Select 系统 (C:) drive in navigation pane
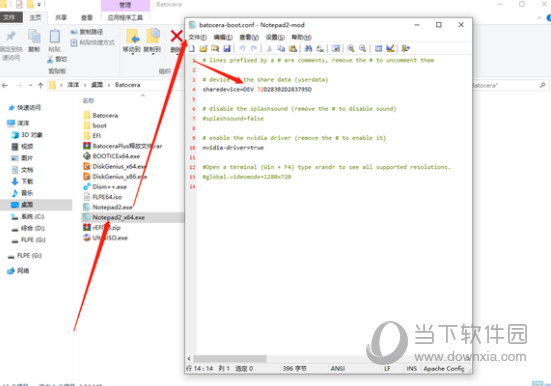The image size is (551, 386). (27, 217)
